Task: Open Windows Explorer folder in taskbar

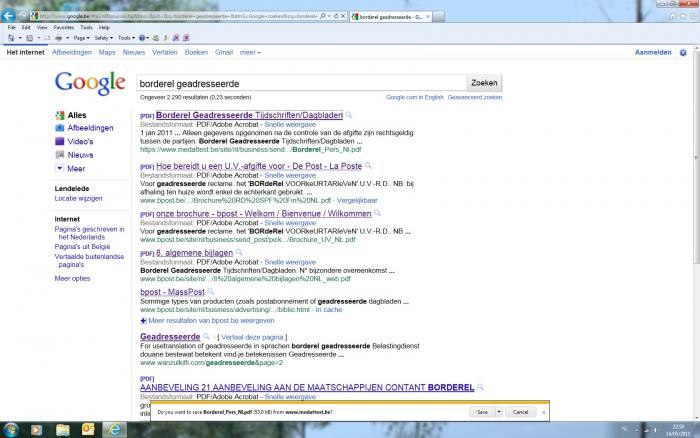Action: tap(63, 430)
